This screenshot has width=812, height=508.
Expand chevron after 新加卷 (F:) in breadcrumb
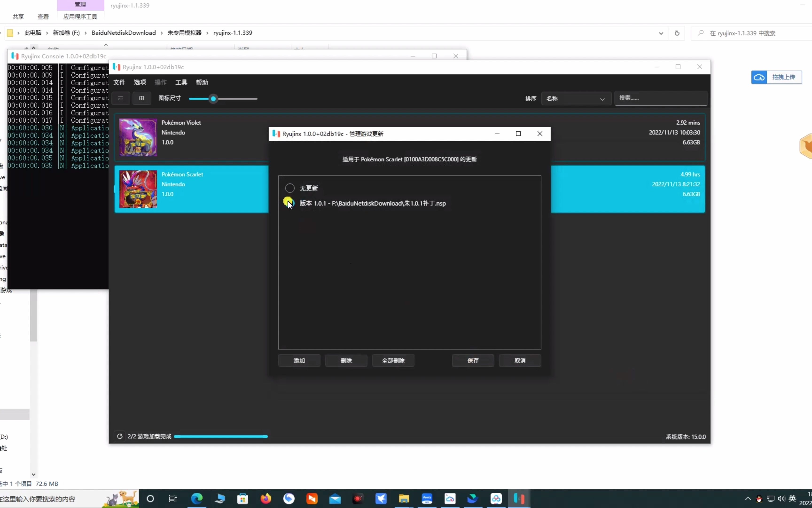tap(86, 33)
